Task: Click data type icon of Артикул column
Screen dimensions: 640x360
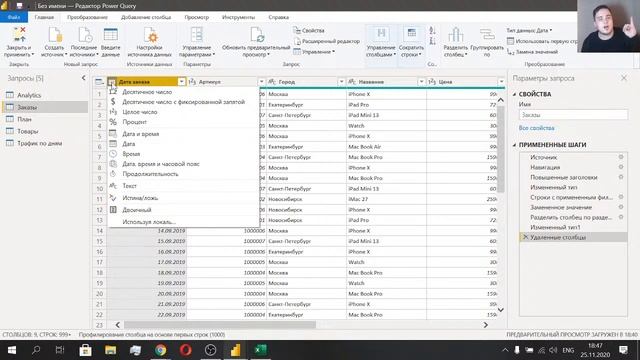Action: tap(193, 82)
